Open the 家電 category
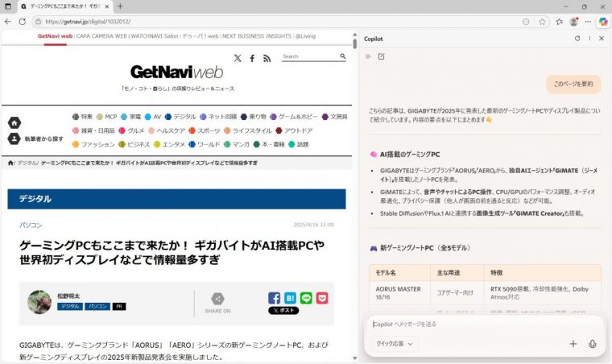The image size is (612, 364). click(x=130, y=117)
